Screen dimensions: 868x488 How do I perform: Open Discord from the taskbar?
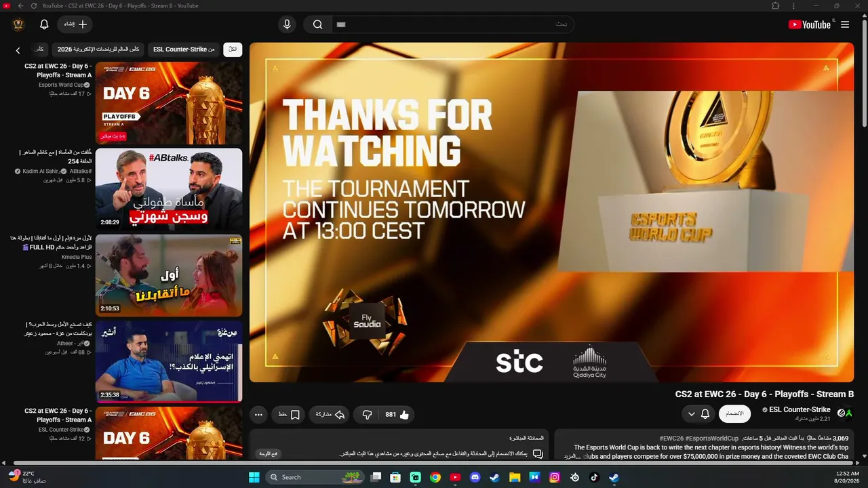pos(475,477)
